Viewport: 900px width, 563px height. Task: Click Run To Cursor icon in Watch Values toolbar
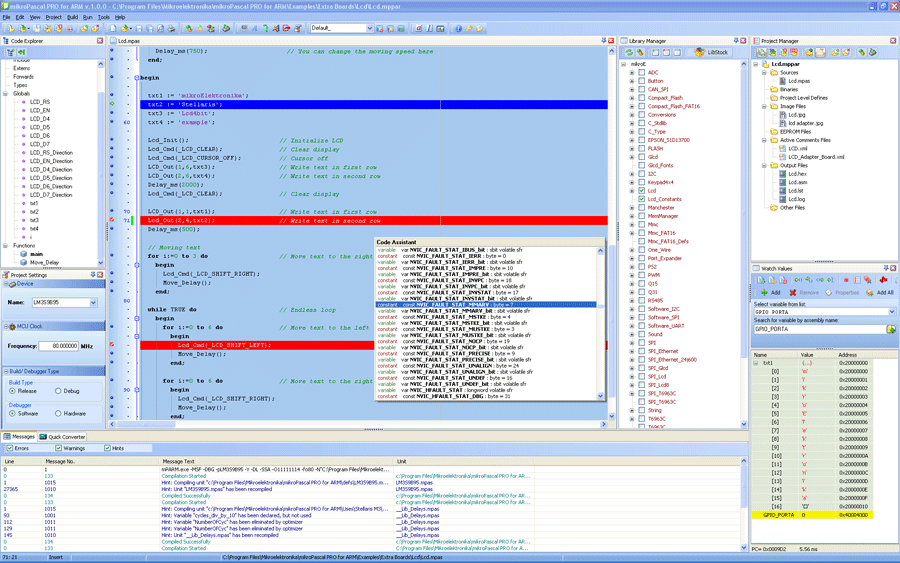831,280
